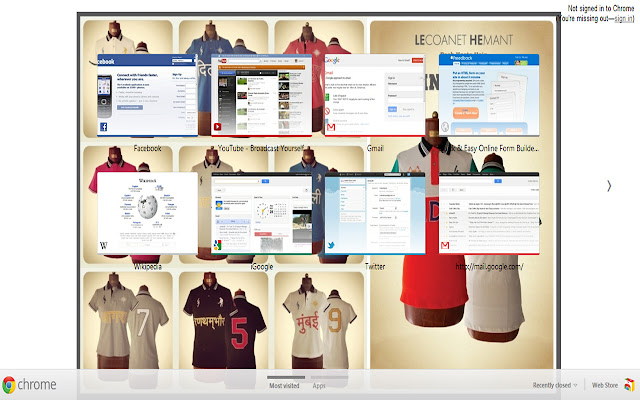Click the iGoogle title label
The width and height of the screenshot is (640, 400).
coord(262,267)
